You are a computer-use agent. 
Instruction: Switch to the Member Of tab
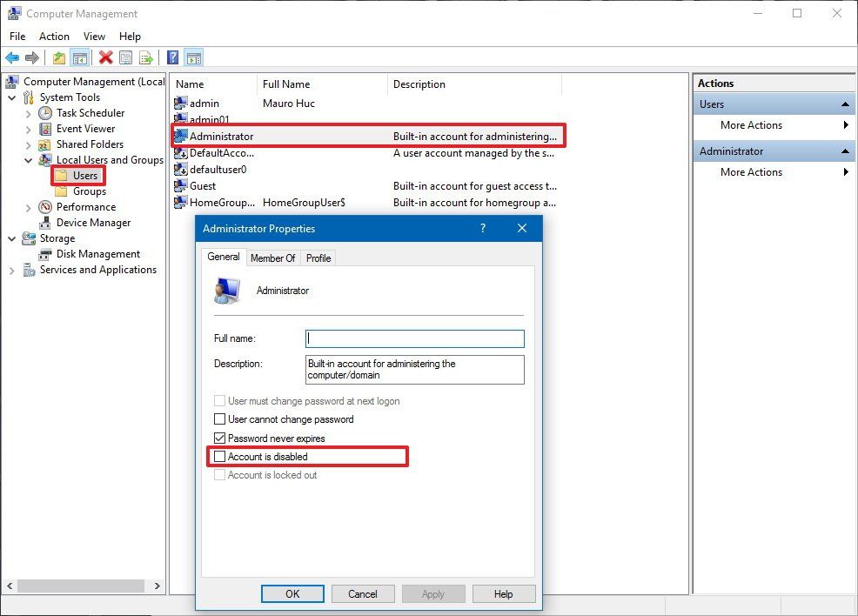pos(272,258)
